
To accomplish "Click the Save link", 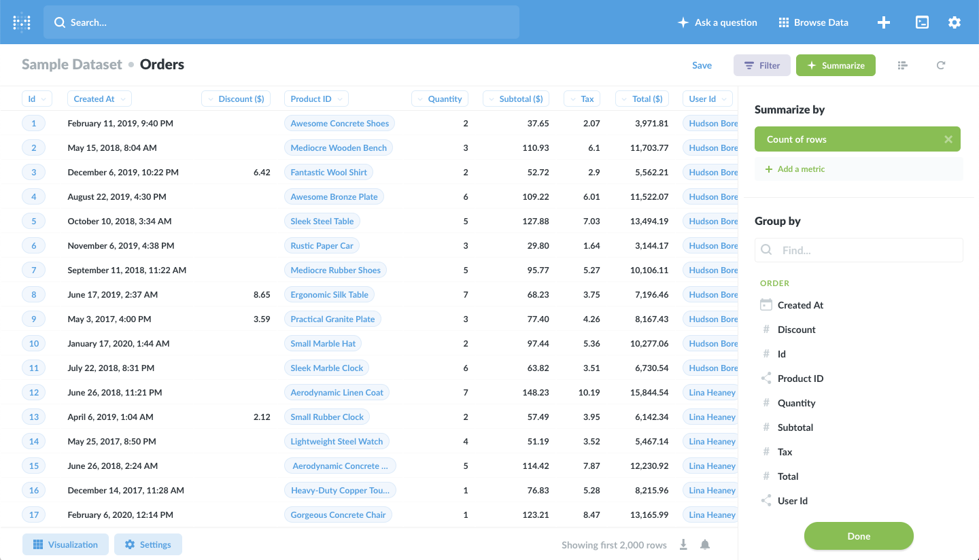I will [x=702, y=65].
